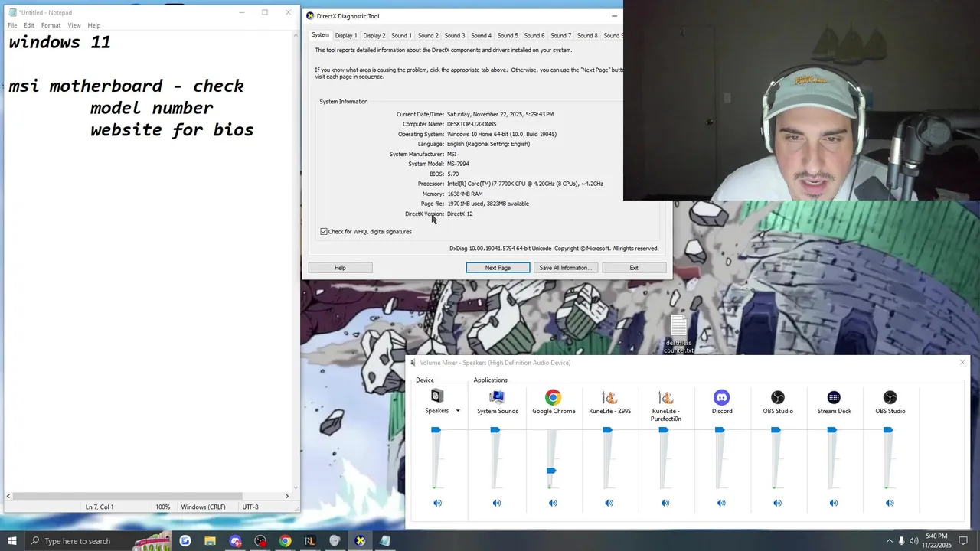Open deathless counter.txt desktop file

[x=678, y=334]
